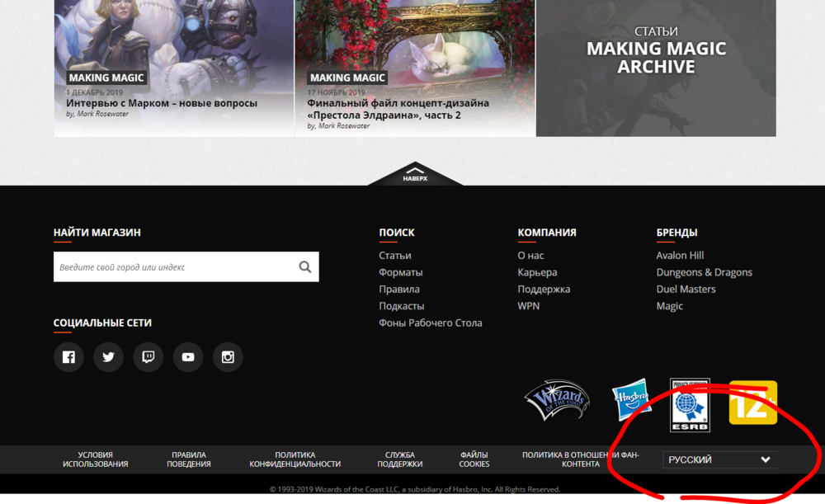This screenshot has height=504, width=825.
Task: Open the Карьера link under КОМПАНИЯ
Action: [537, 271]
